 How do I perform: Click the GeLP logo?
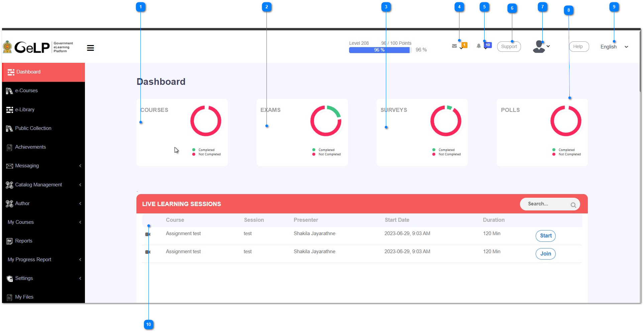(x=38, y=47)
